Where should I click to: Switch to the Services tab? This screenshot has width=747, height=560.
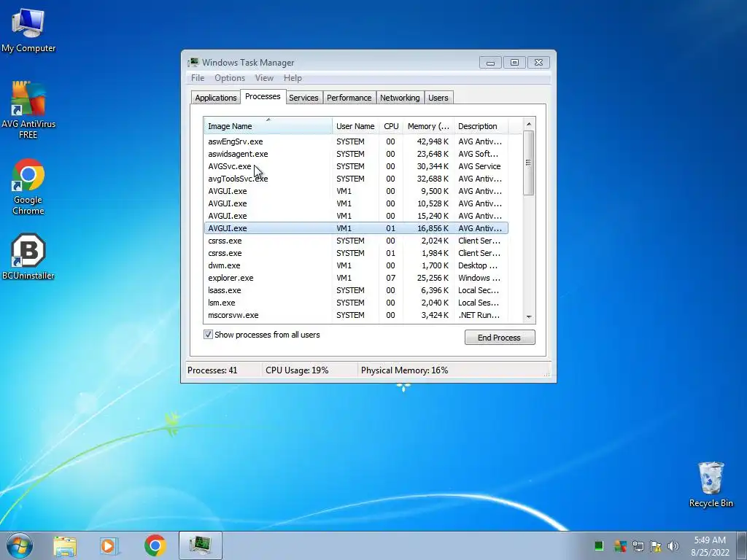(x=303, y=98)
